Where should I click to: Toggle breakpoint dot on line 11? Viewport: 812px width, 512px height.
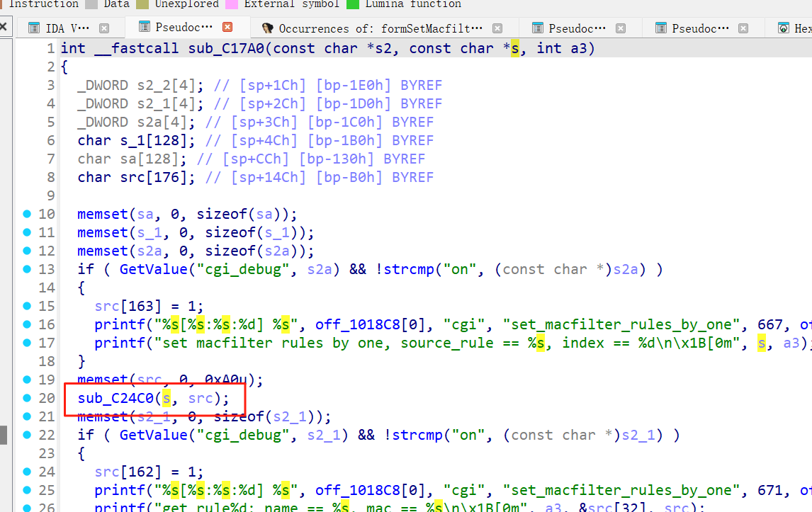click(27, 232)
